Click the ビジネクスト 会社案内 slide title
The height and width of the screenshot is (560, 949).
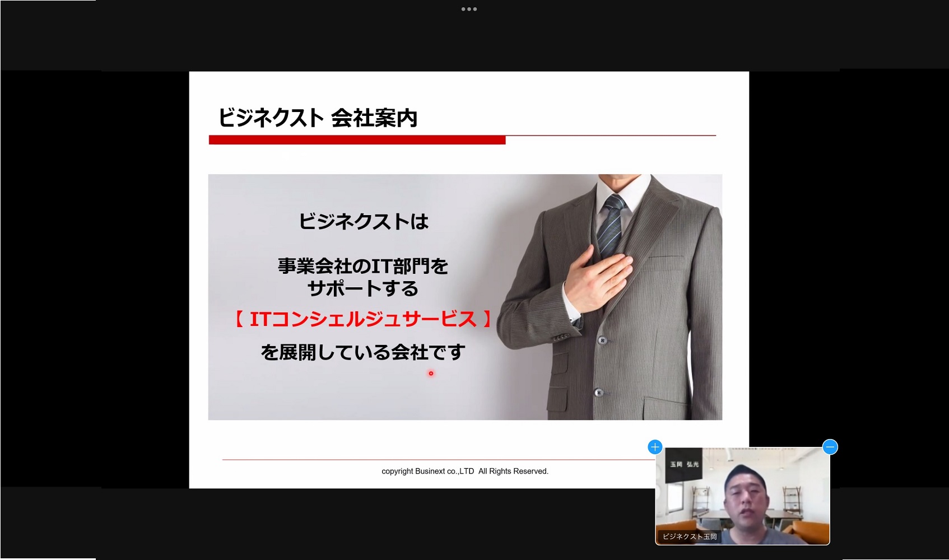point(318,118)
